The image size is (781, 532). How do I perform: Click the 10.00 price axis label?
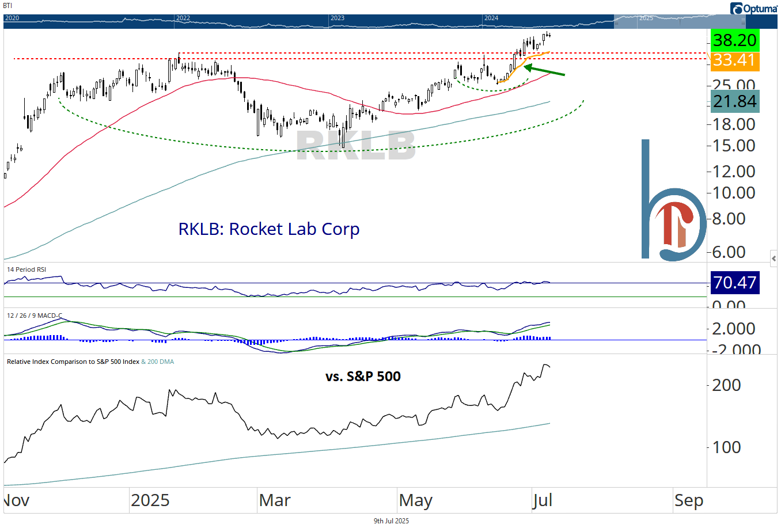coord(734,193)
